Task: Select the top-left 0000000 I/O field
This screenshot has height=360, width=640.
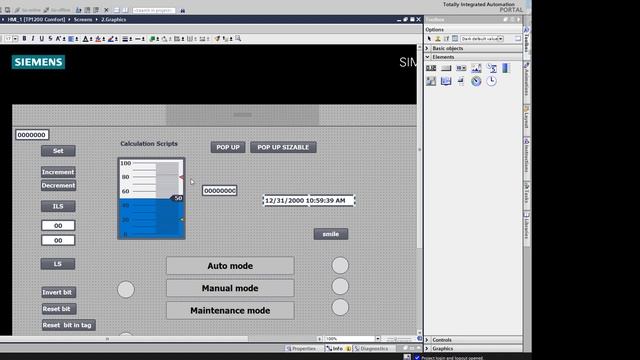Action: (x=32, y=135)
